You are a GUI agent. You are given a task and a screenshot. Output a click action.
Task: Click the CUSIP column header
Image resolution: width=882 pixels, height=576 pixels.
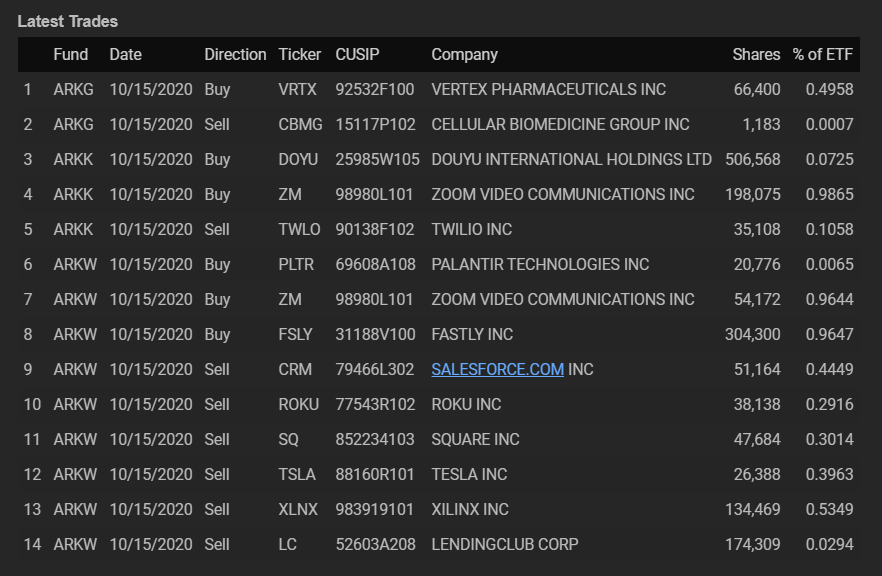tap(357, 55)
